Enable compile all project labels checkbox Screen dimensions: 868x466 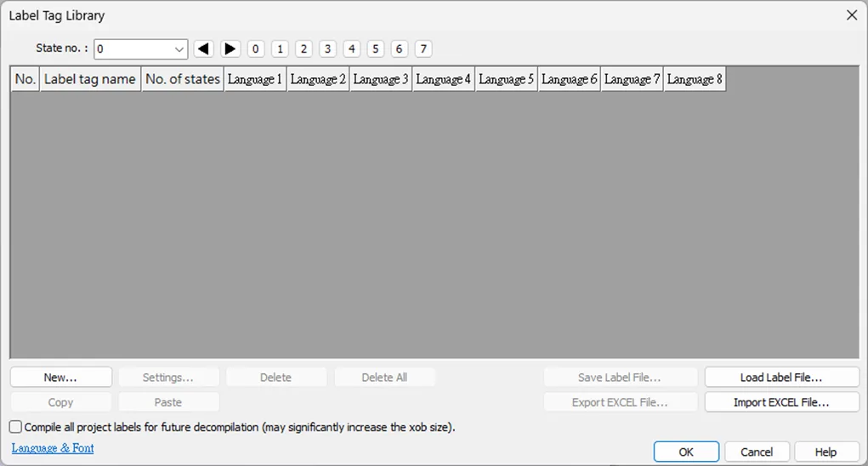pos(15,427)
